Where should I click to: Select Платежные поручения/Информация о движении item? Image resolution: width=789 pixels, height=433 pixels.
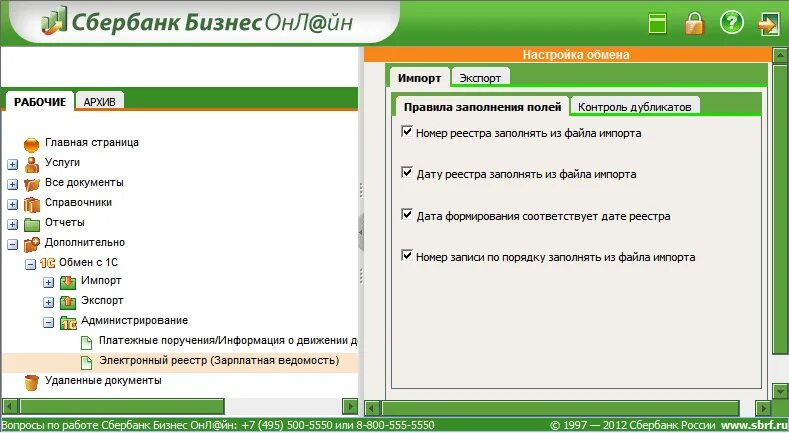point(228,340)
